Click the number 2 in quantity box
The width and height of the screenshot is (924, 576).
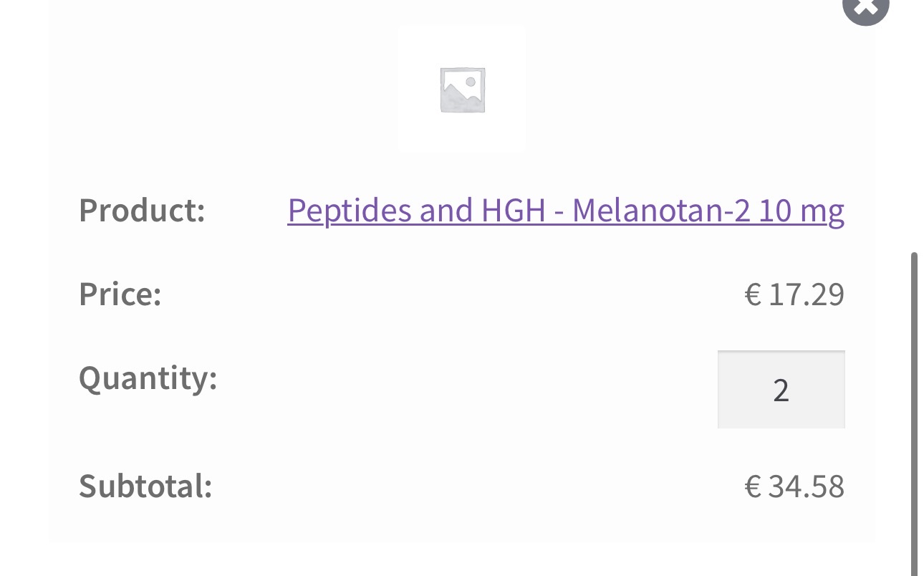pos(781,390)
